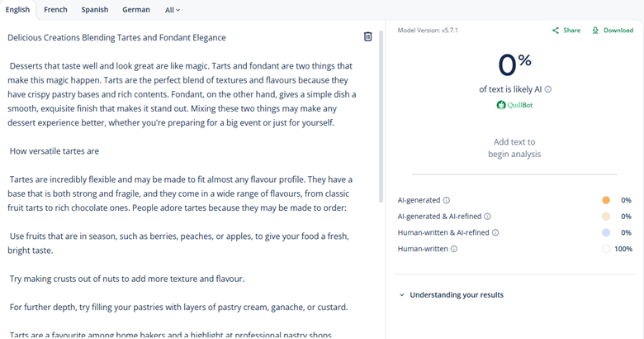Click the Model Version v5.7.1 label
Viewport: 644px width, 339px height.
pos(427,30)
